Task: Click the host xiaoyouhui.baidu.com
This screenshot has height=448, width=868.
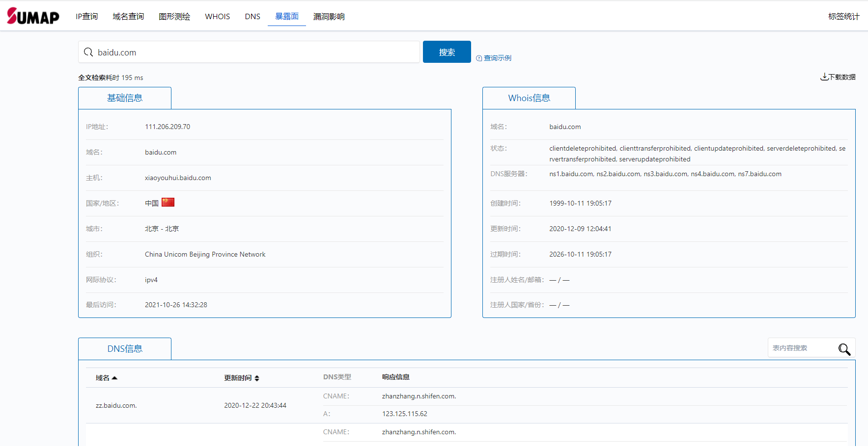Action: 178,178
